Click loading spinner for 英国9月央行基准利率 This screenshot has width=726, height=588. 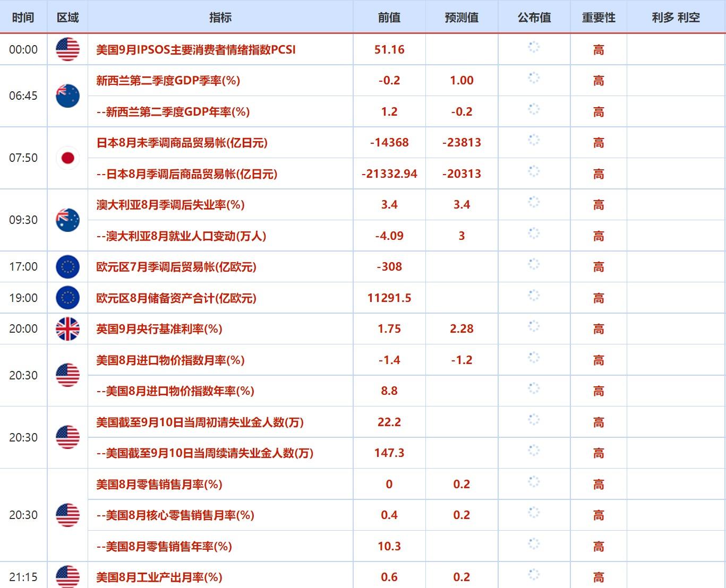click(534, 326)
